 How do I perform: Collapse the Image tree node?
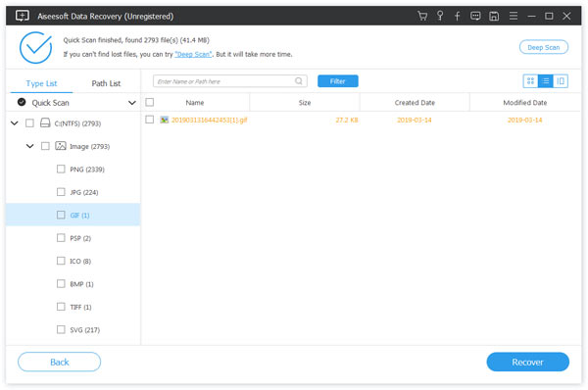[29, 146]
